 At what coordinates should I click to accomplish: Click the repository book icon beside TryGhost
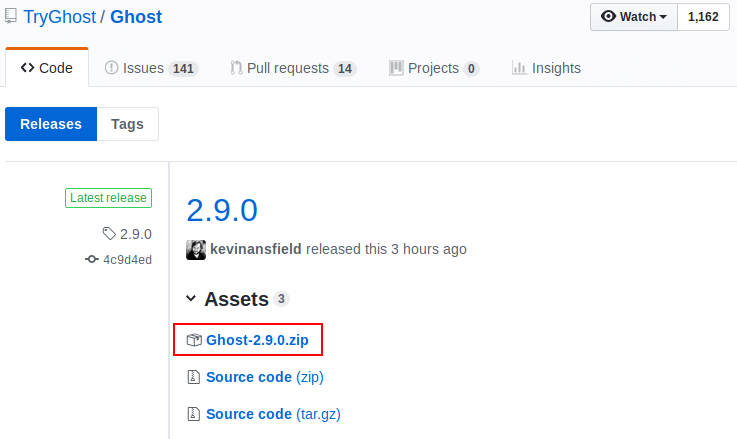tap(11, 16)
